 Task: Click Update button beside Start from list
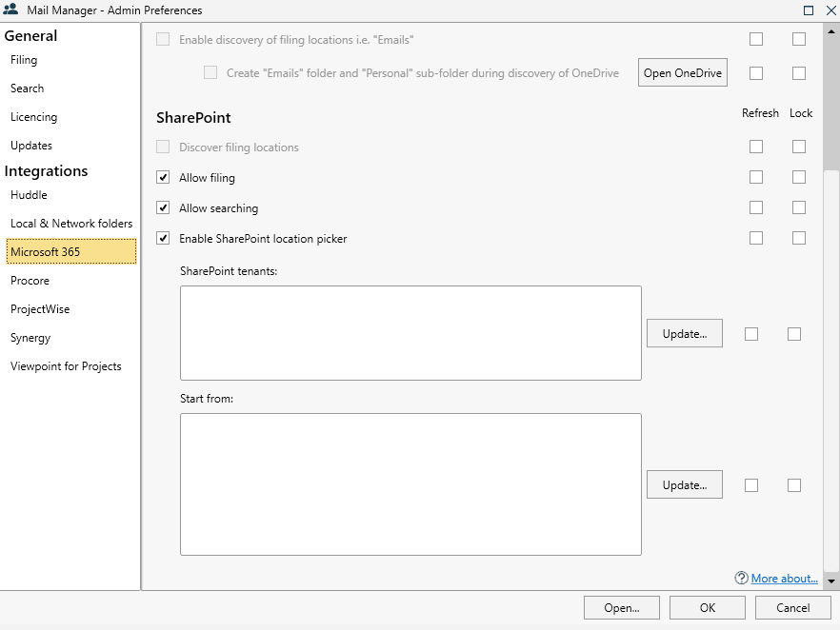pyautogui.click(x=684, y=485)
